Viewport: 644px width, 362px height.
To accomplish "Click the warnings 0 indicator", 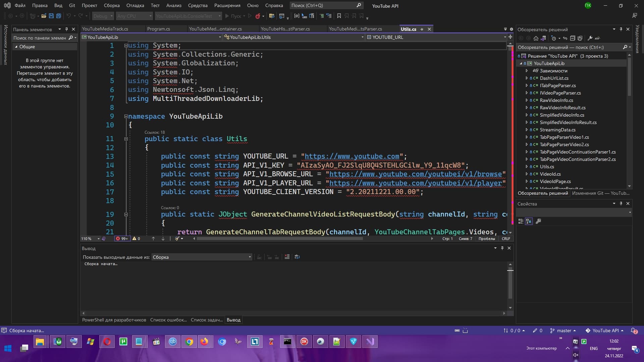I will coord(136,239).
